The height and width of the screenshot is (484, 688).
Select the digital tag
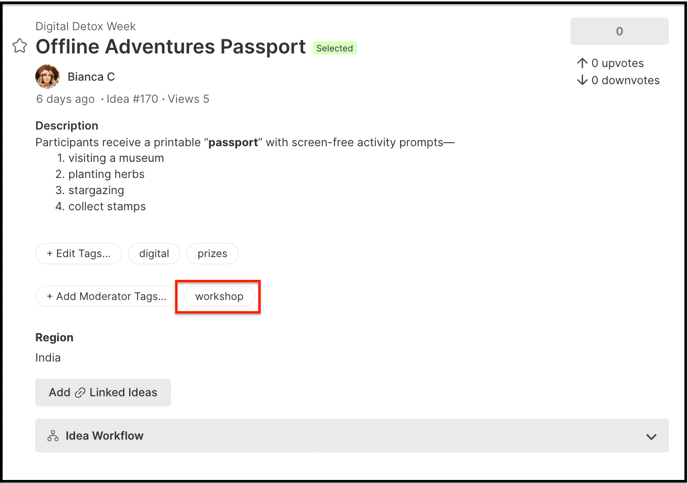point(154,254)
